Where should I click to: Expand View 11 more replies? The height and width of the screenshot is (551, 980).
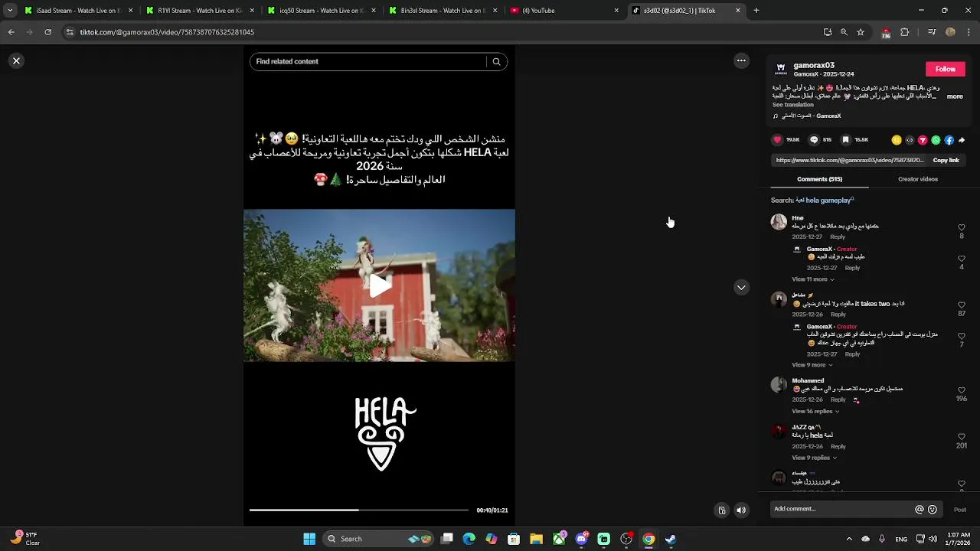812,279
